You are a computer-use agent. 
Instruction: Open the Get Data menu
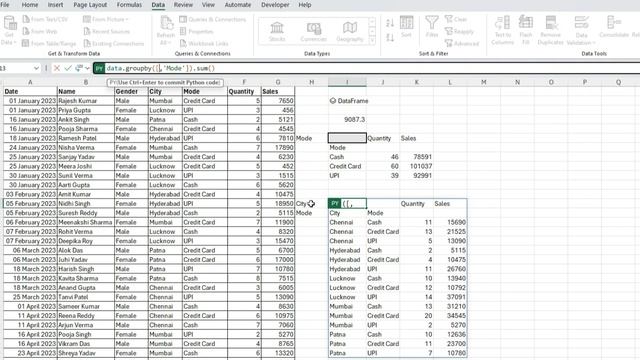tap(9, 31)
